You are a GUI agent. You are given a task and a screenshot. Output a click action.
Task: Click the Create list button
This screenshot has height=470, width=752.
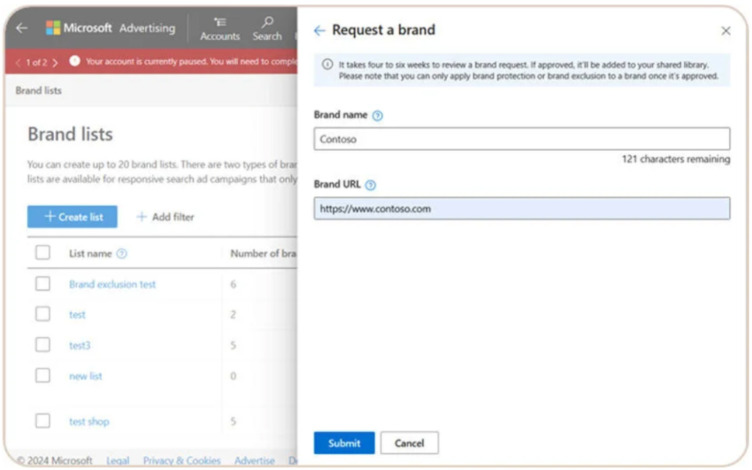click(x=72, y=217)
